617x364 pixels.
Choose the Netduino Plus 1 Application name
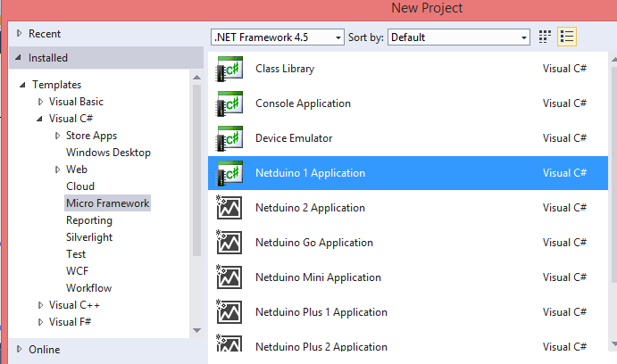point(321,312)
